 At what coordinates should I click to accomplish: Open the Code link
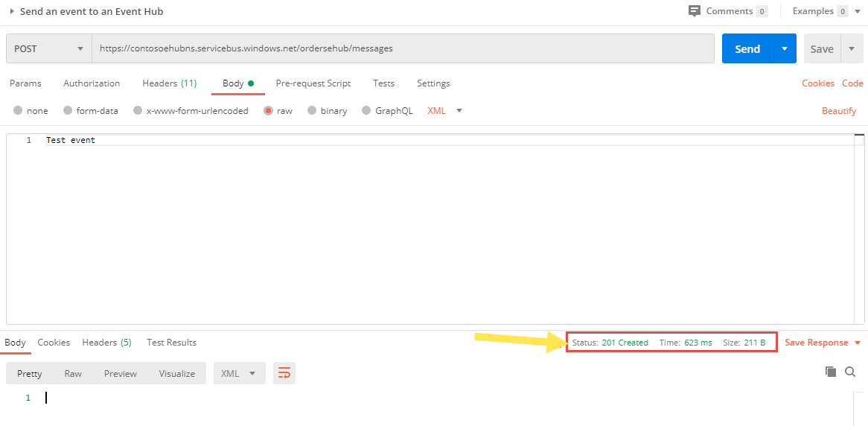[852, 83]
